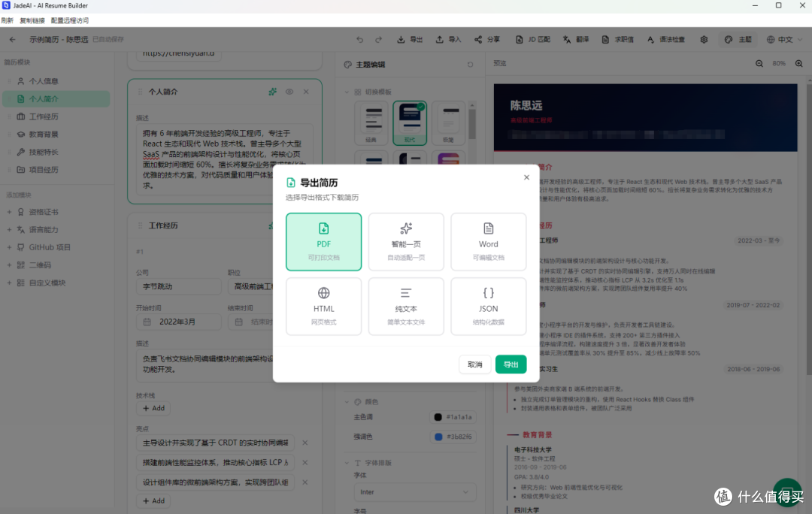Select the PDF export format card
The image size is (812, 514).
point(323,242)
